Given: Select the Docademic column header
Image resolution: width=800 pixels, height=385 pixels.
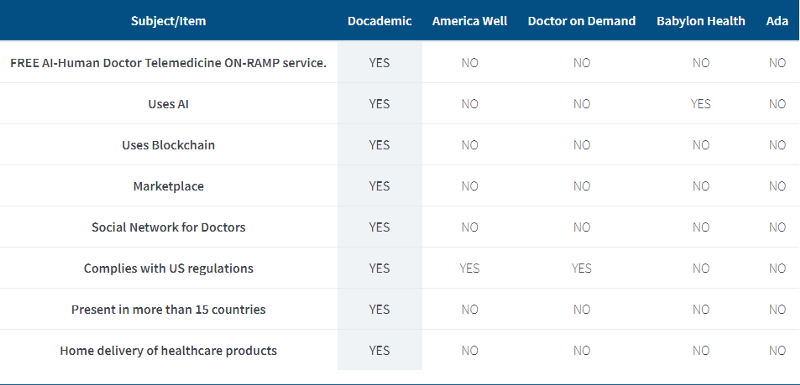Looking at the screenshot, I should coord(380,21).
